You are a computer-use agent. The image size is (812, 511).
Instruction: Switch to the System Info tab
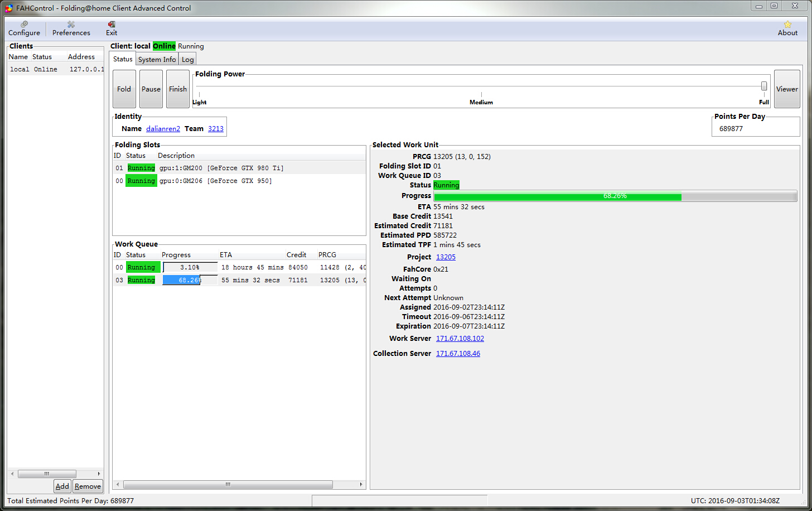click(x=157, y=60)
